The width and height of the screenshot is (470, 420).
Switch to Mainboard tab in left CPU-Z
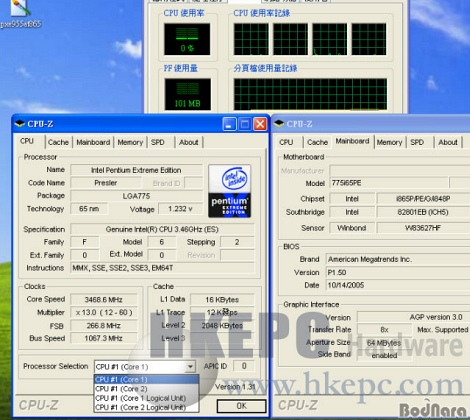click(x=93, y=142)
